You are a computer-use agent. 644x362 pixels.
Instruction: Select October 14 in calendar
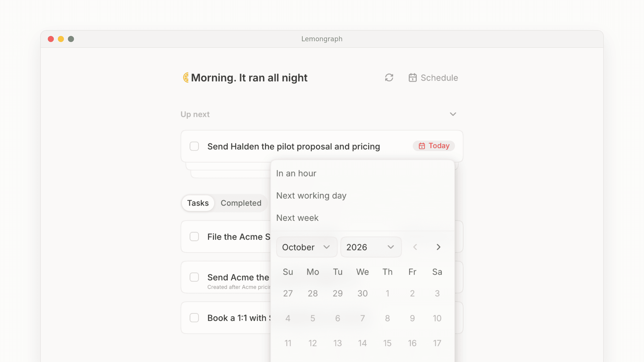pyautogui.click(x=363, y=343)
